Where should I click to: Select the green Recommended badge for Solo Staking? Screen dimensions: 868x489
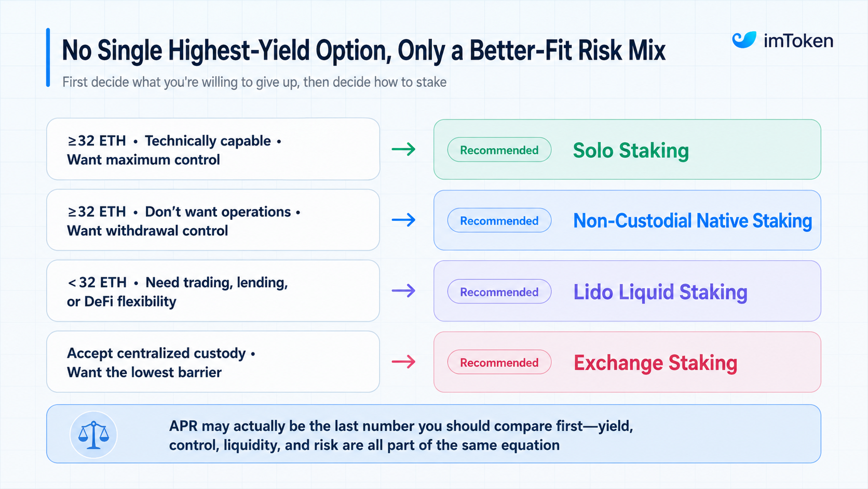point(499,150)
